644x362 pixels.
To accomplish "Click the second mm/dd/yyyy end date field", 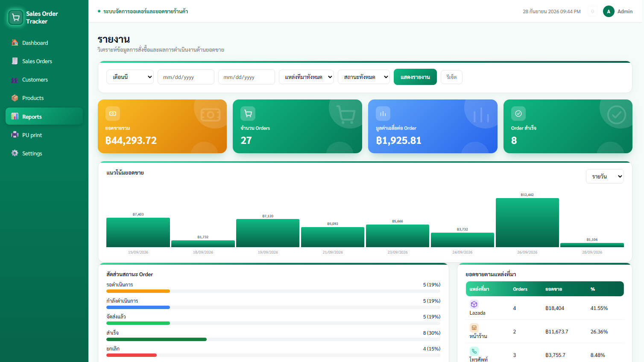I will coord(246,77).
